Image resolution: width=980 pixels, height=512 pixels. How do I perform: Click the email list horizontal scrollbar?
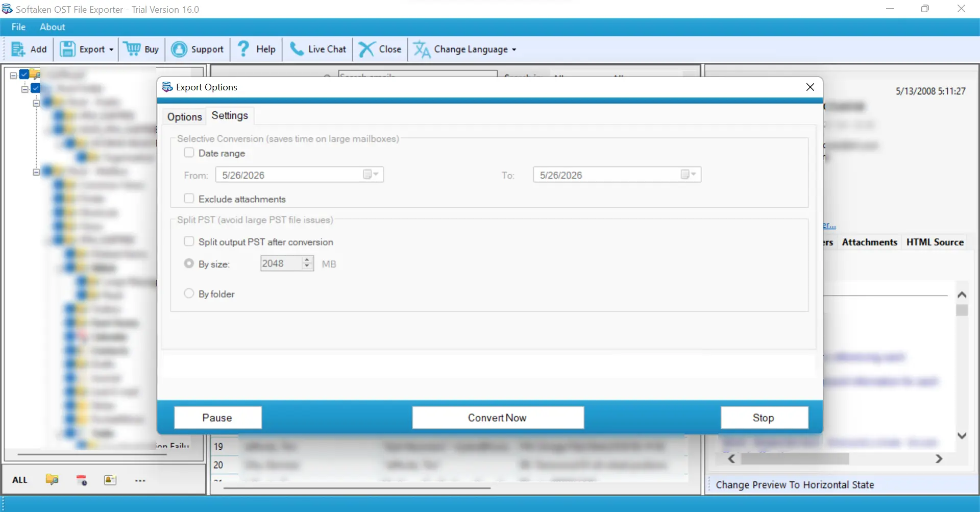click(x=357, y=487)
